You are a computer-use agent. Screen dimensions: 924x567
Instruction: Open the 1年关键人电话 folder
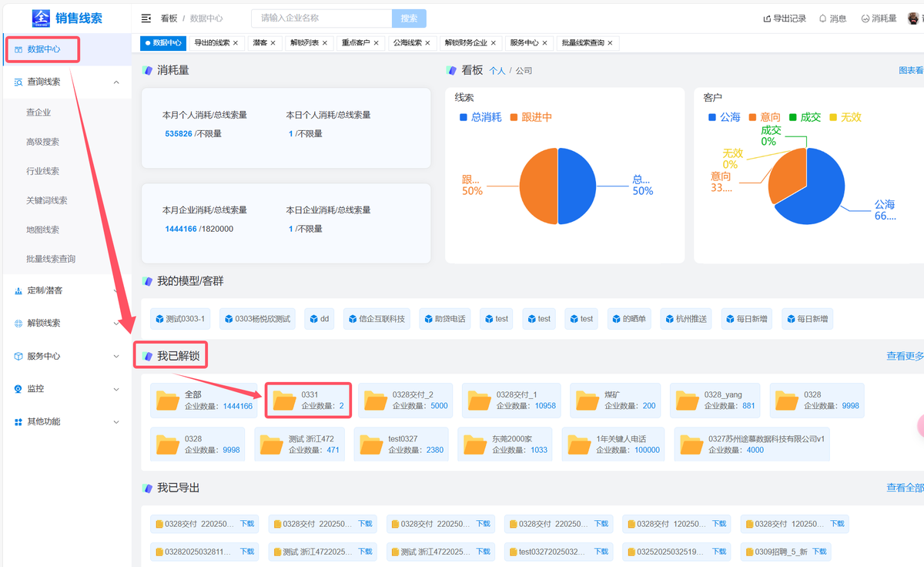pyautogui.click(x=614, y=445)
